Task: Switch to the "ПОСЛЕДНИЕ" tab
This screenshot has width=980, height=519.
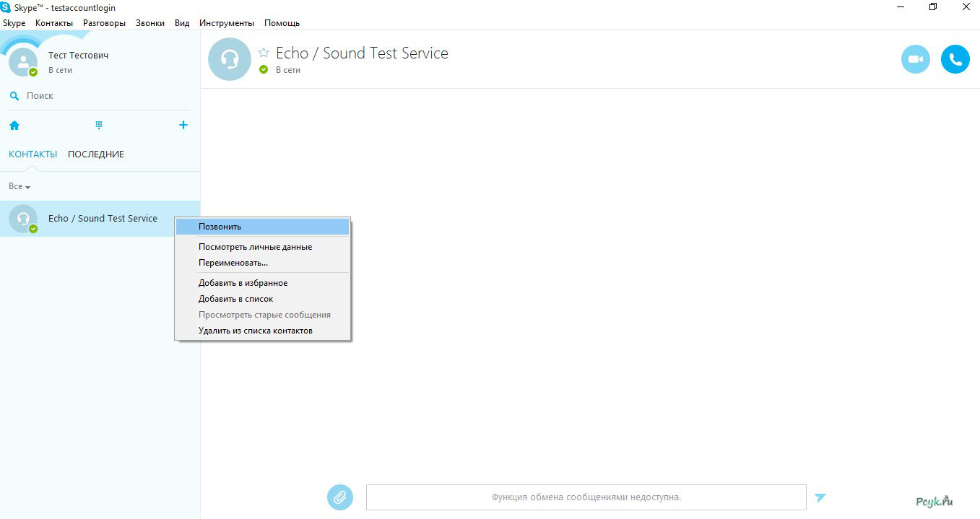Action: click(x=96, y=154)
